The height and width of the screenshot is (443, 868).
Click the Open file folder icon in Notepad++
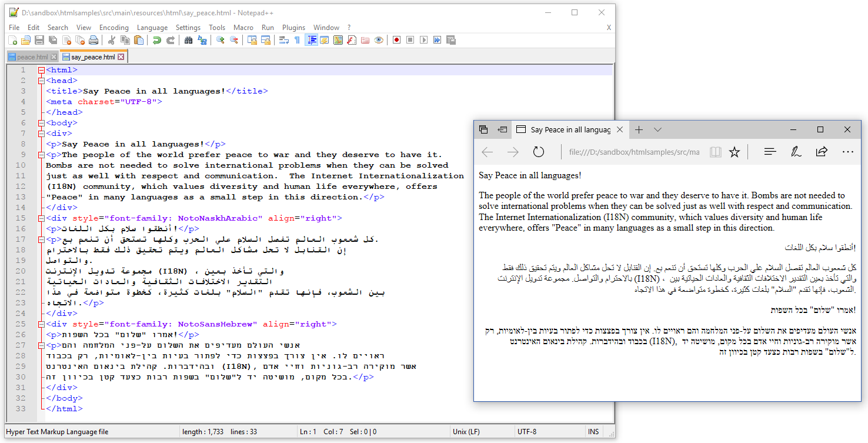click(26, 40)
